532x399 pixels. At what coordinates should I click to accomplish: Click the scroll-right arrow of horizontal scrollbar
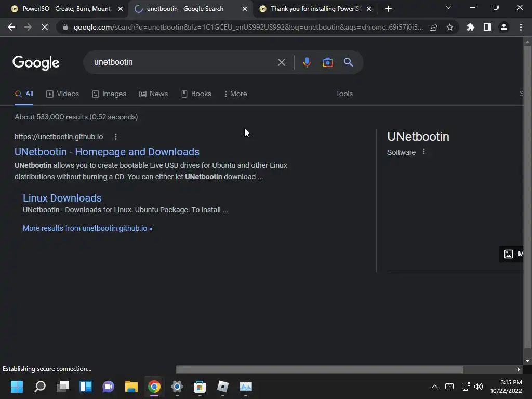click(x=519, y=369)
